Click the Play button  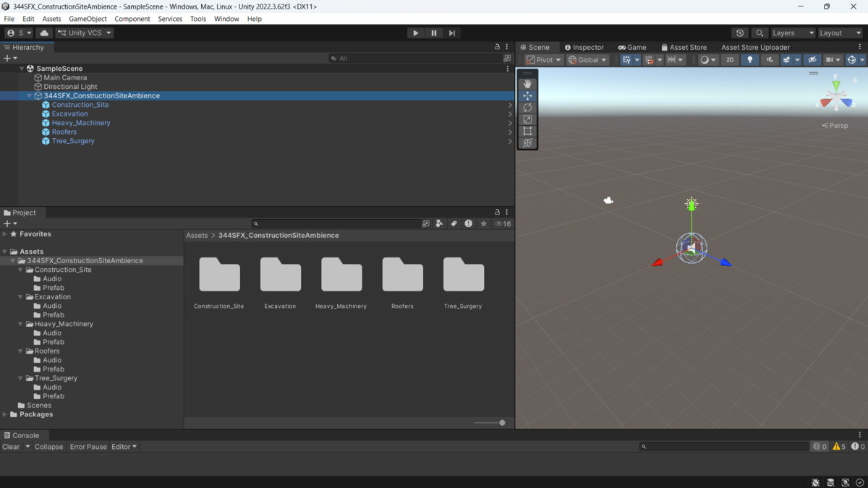pos(415,33)
